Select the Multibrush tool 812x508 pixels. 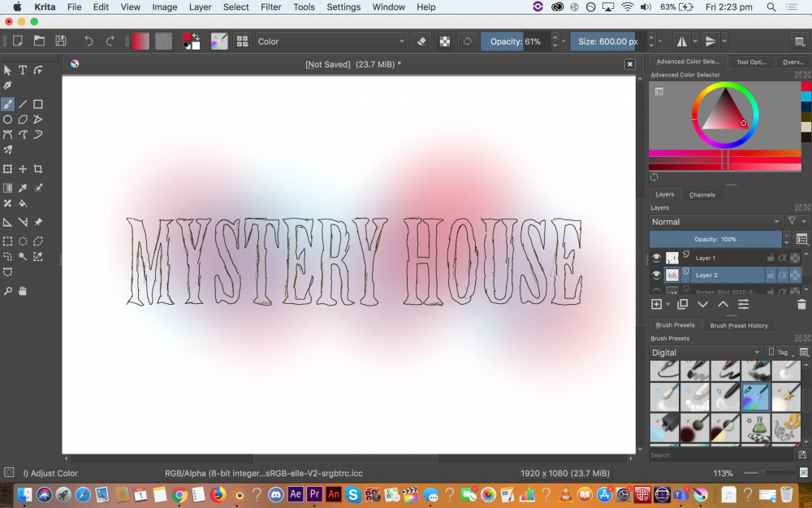pyautogui.click(x=8, y=150)
